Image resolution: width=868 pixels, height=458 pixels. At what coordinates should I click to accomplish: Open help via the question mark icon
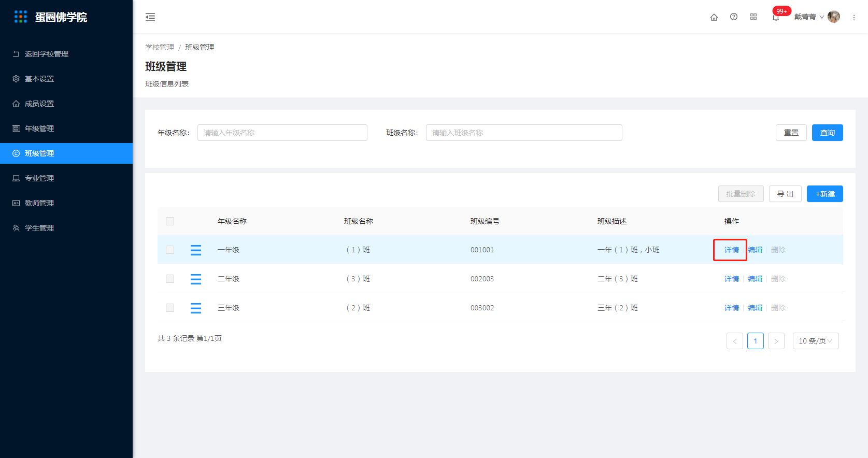[734, 17]
